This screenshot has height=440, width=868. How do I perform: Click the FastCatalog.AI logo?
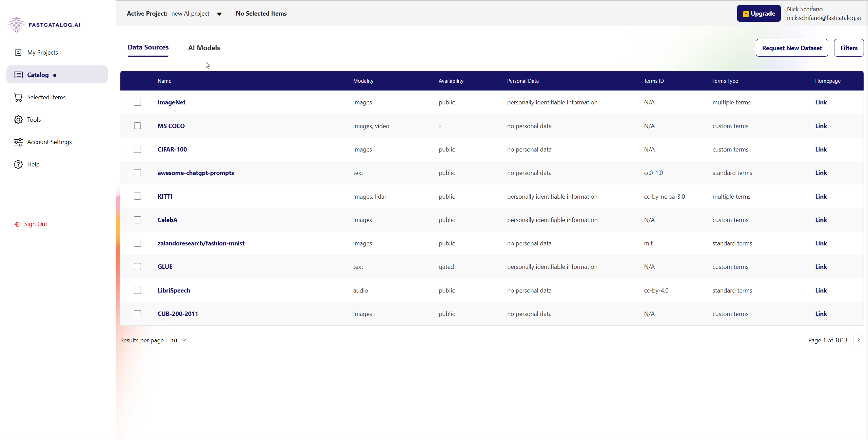pos(44,25)
